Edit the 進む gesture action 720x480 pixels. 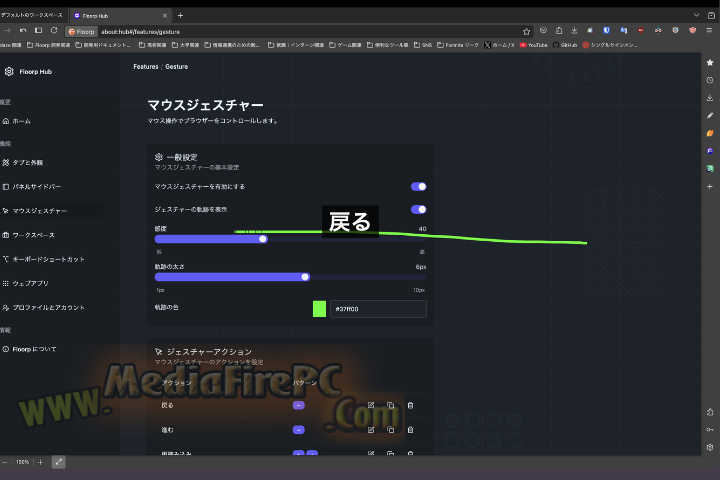coord(371,430)
